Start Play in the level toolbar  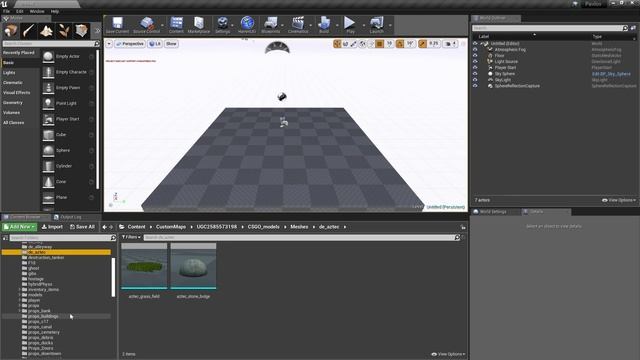tap(350, 25)
